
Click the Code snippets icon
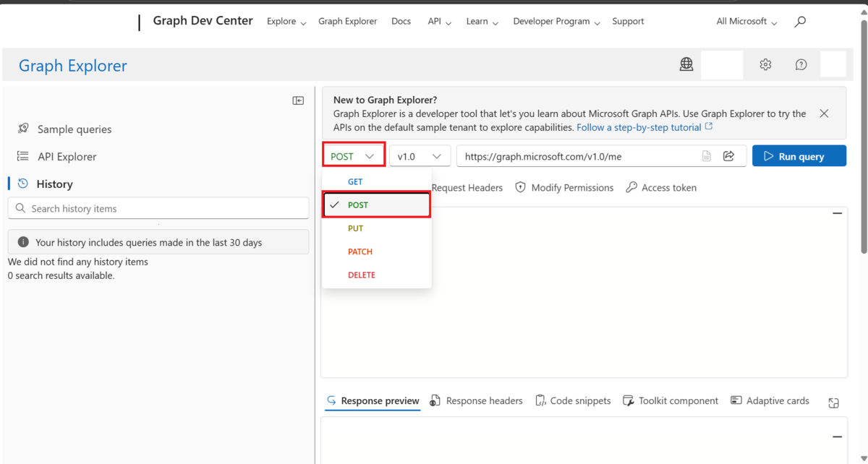[x=540, y=400]
